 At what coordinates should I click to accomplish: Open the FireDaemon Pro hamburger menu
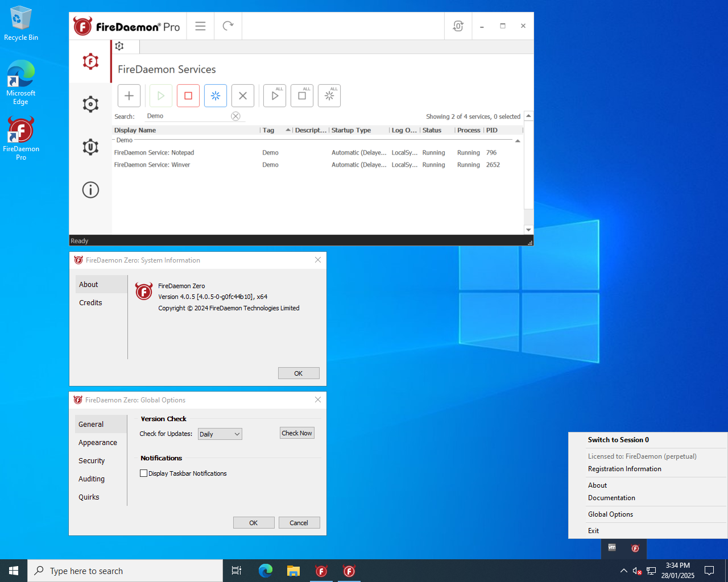200,26
